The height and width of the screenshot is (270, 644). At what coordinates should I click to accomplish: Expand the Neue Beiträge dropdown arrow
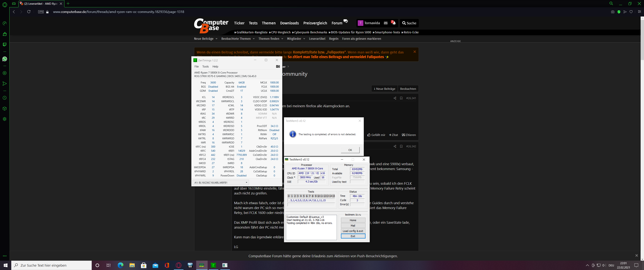(x=216, y=39)
